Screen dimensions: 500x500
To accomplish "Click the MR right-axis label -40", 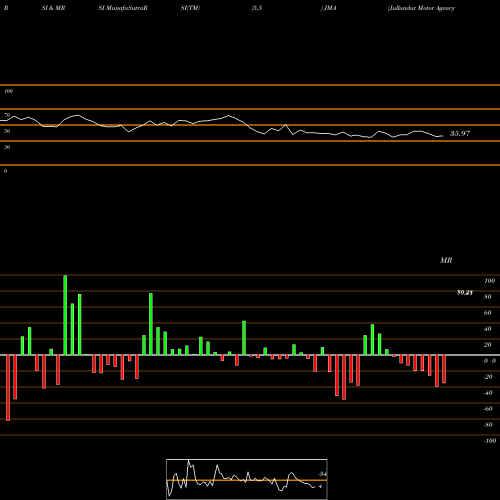I will pyautogui.click(x=488, y=393).
